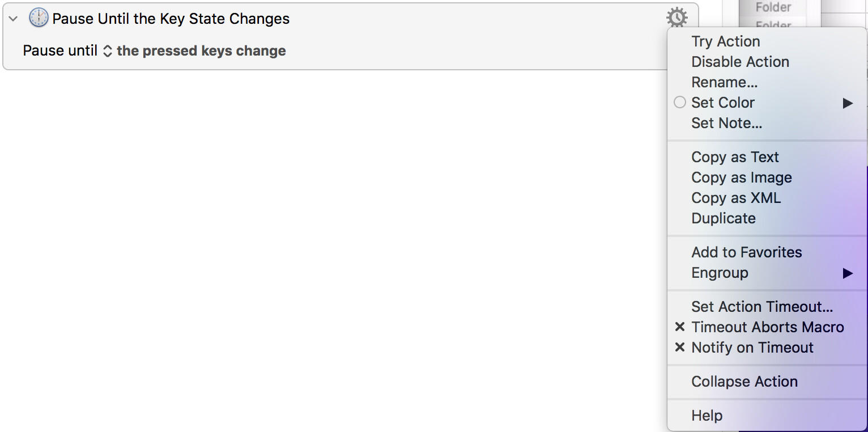Click the Set Color circle icon

pyautogui.click(x=680, y=103)
